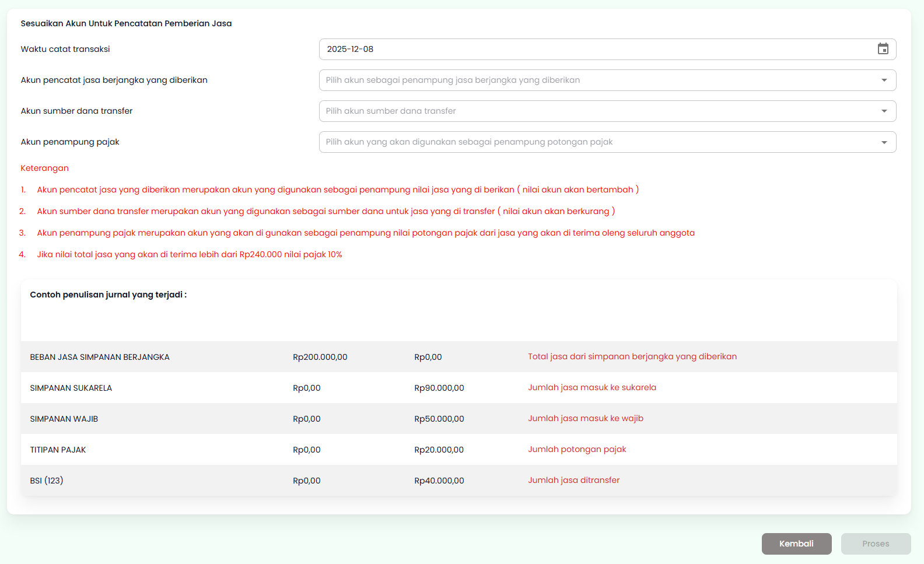Click the 'Waktu catat transaksi' label

[65, 49]
